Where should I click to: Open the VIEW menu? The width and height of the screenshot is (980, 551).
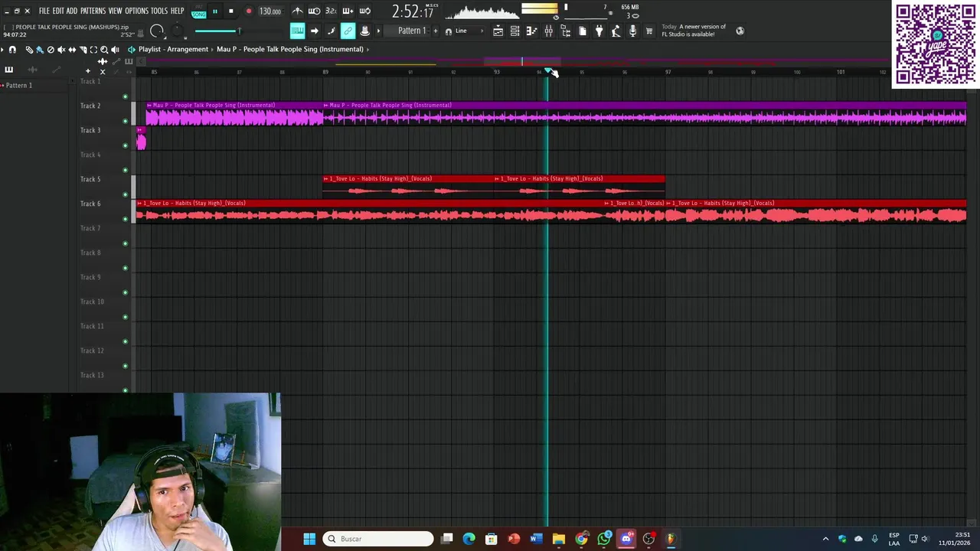tap(115, 11)
